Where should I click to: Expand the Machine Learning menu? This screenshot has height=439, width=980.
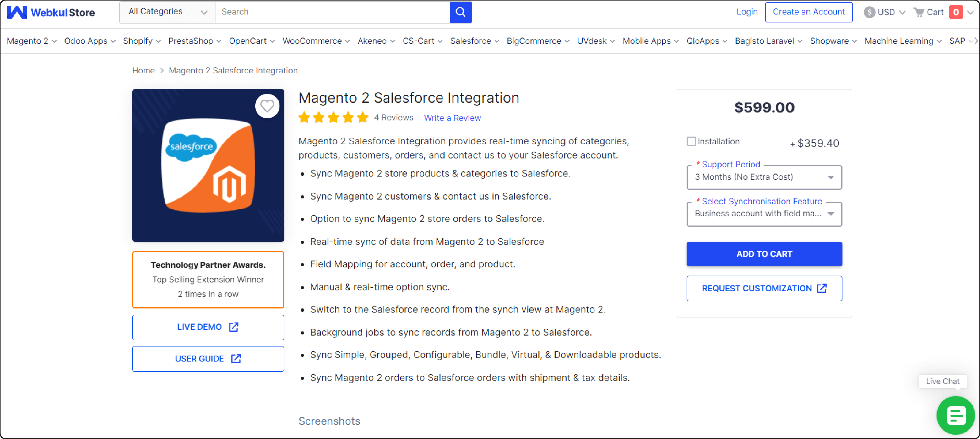[x=903, y=41]
